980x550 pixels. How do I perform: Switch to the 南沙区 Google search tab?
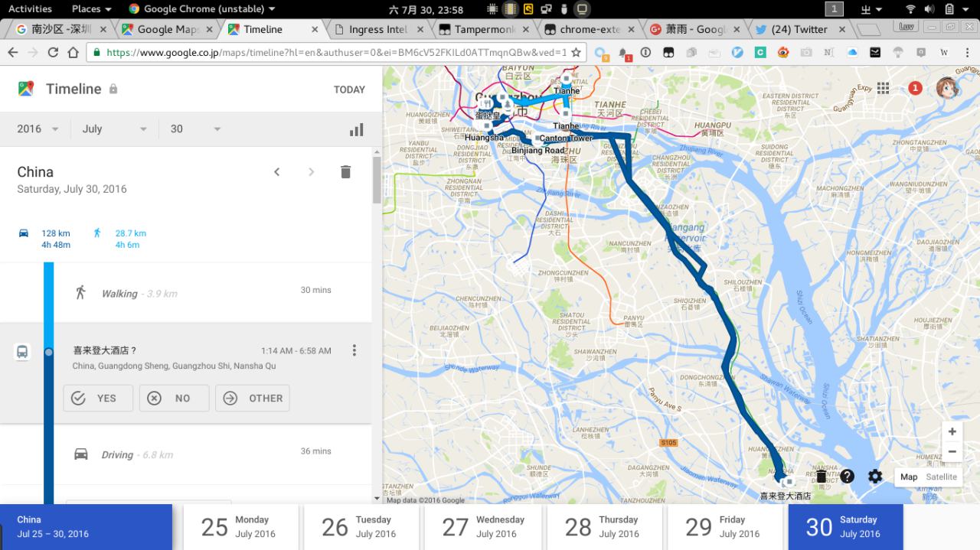click(62, 29)
